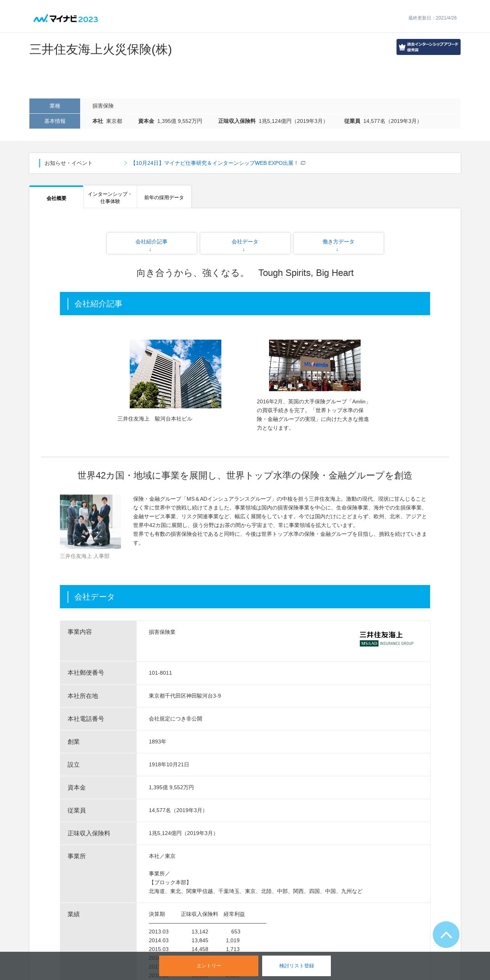Click the 資本金 value in company data table

coord(171,787)
